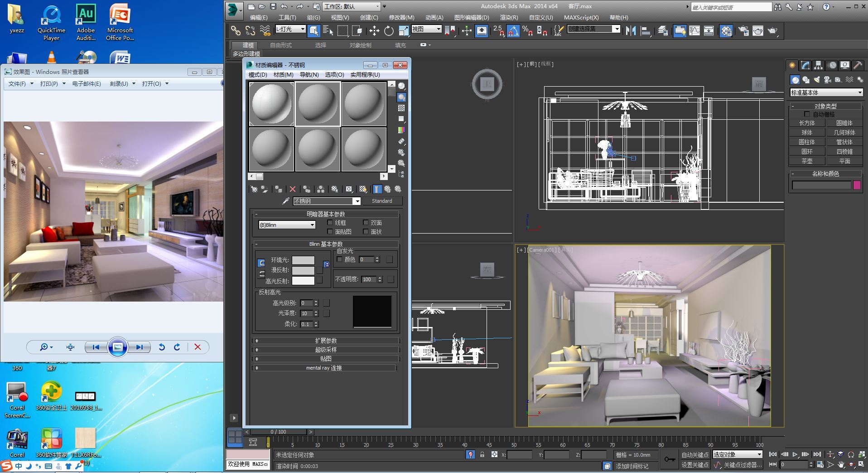Viewport: 868px width, 473px height.
Task: Select the Move tool in main toolbar
Action: click(374, 31)
